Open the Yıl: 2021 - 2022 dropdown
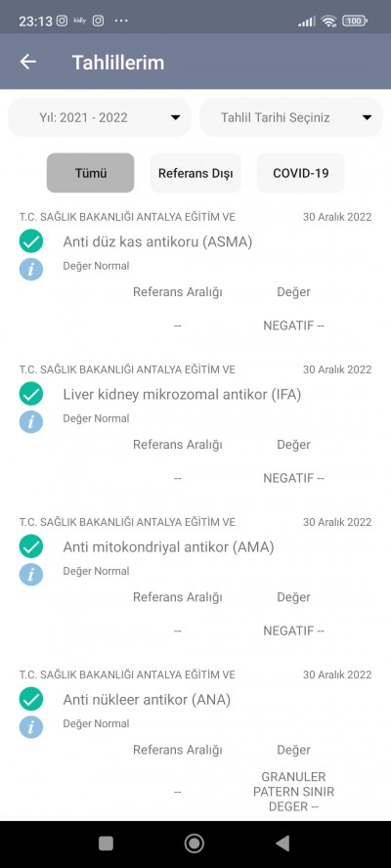391x868 pixels. [100, 117]
